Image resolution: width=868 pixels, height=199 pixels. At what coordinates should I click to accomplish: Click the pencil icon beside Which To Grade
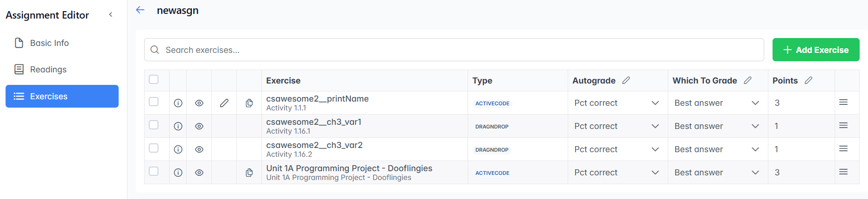click(748, 80)
